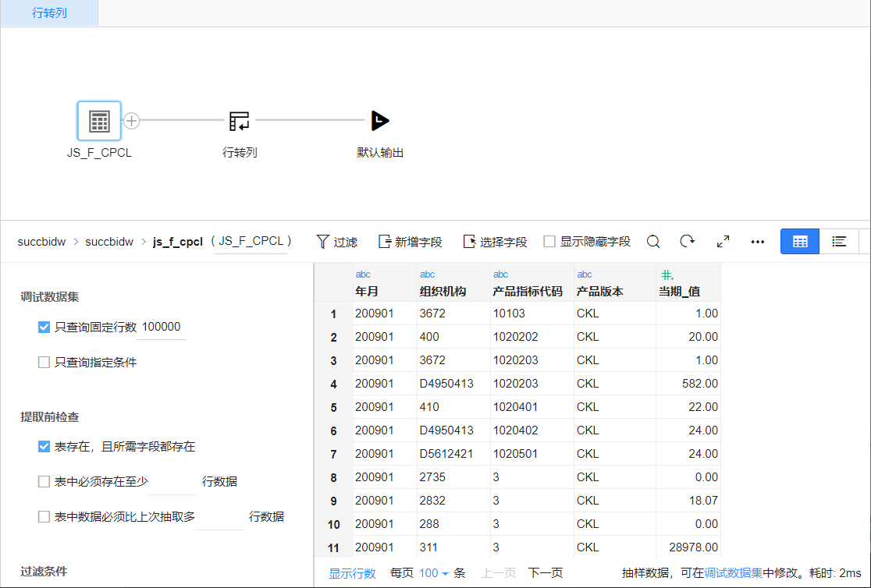Select the 行转列 transform node icon
The height and width of the screenshot is (588, 871).
coord(240,121)
